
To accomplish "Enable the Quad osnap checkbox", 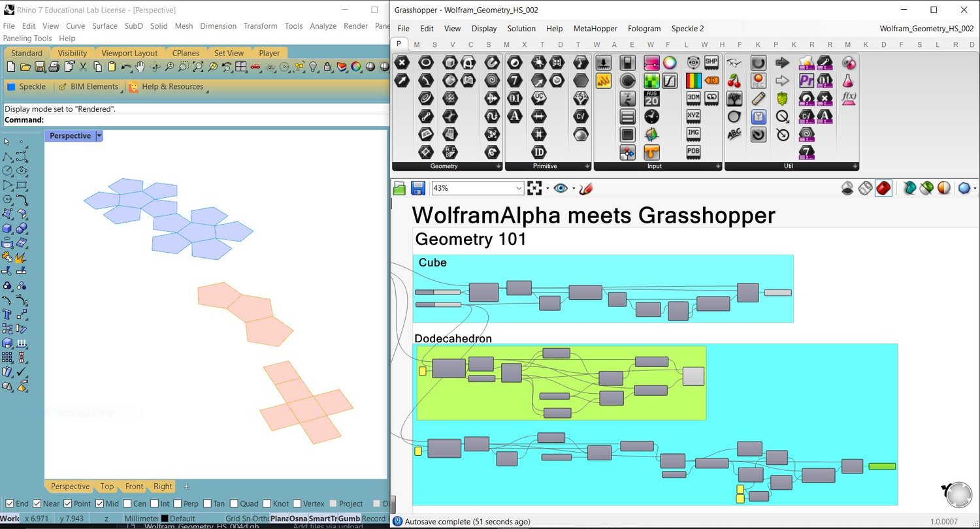I will 233,504.
